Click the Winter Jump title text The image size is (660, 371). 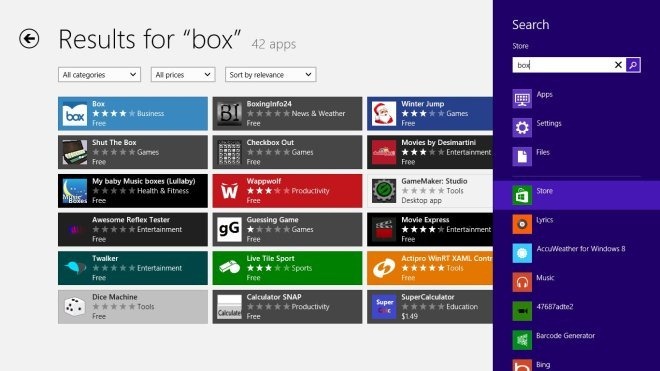[422, 104]
